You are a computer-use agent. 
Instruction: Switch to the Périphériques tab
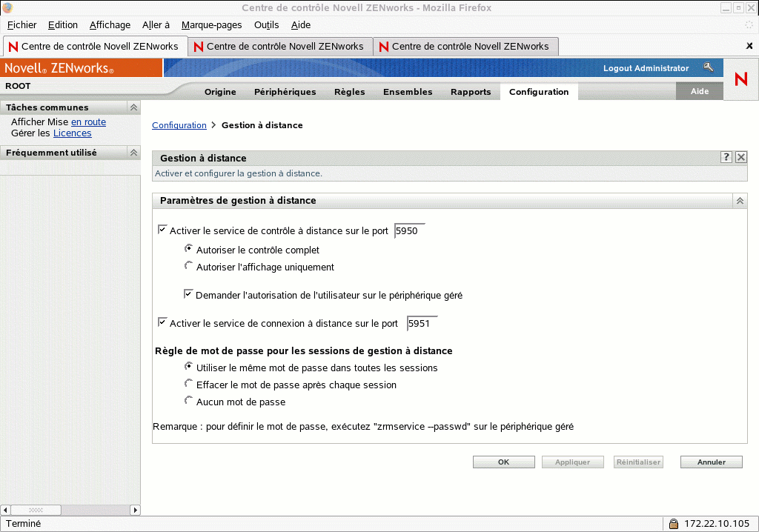(285, 91)
